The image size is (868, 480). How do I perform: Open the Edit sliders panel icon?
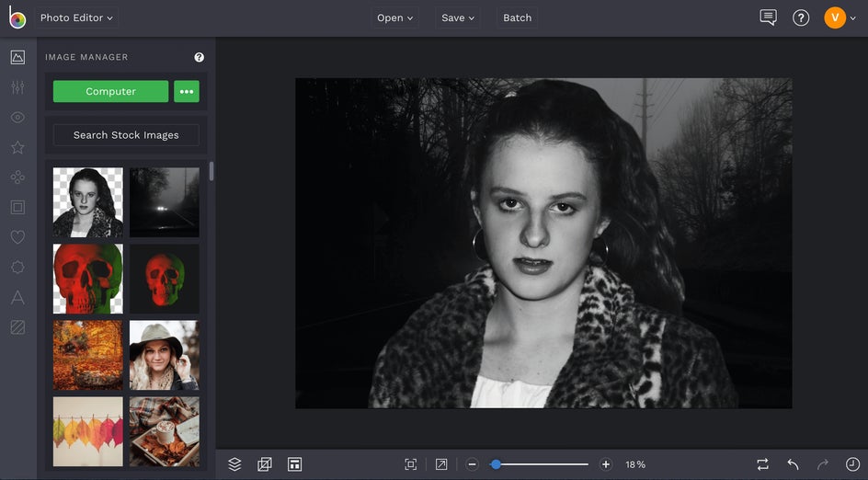pos(17,87)
